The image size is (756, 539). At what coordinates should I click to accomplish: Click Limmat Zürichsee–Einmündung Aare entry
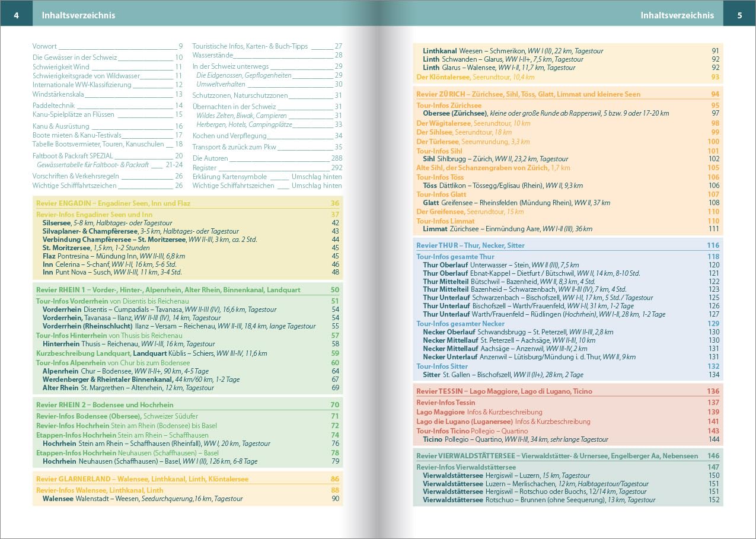tap(507, 229)
